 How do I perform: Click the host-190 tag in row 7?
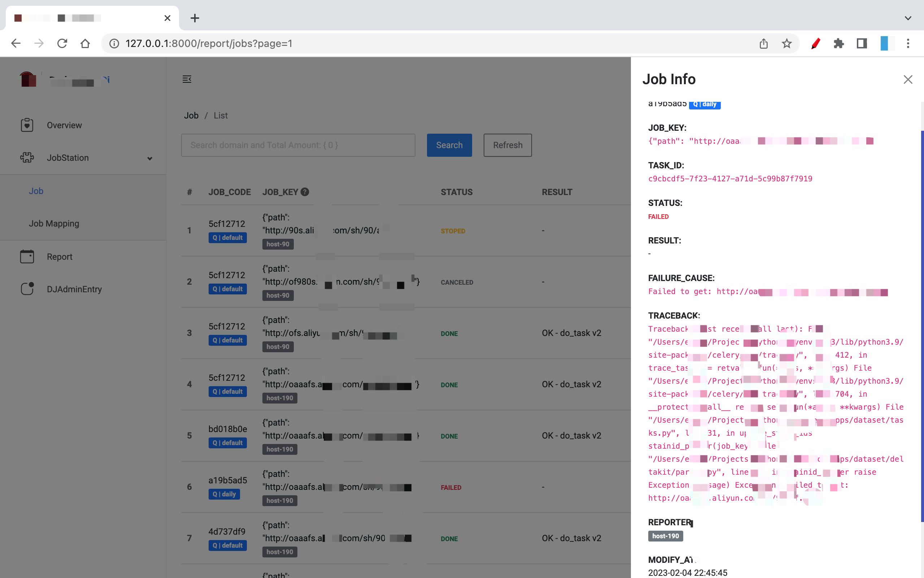279,552
